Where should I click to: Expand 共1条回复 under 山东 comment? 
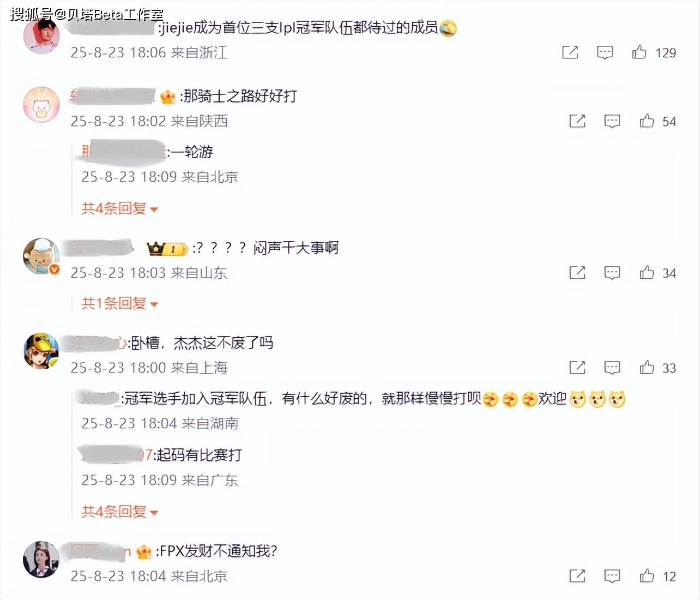coord(119,303)
